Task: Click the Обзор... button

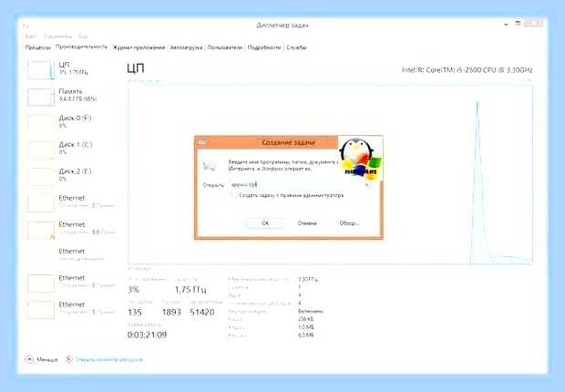Action: (349, 223)
